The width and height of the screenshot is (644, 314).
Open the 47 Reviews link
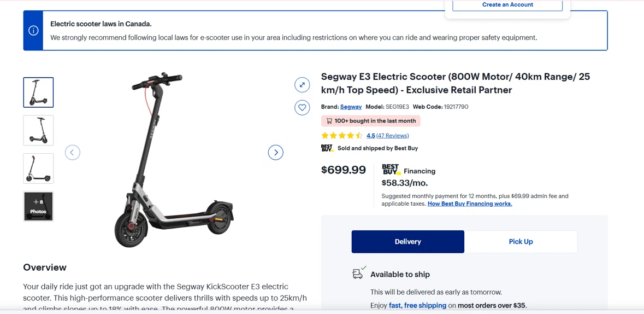(x=393, y=136)
